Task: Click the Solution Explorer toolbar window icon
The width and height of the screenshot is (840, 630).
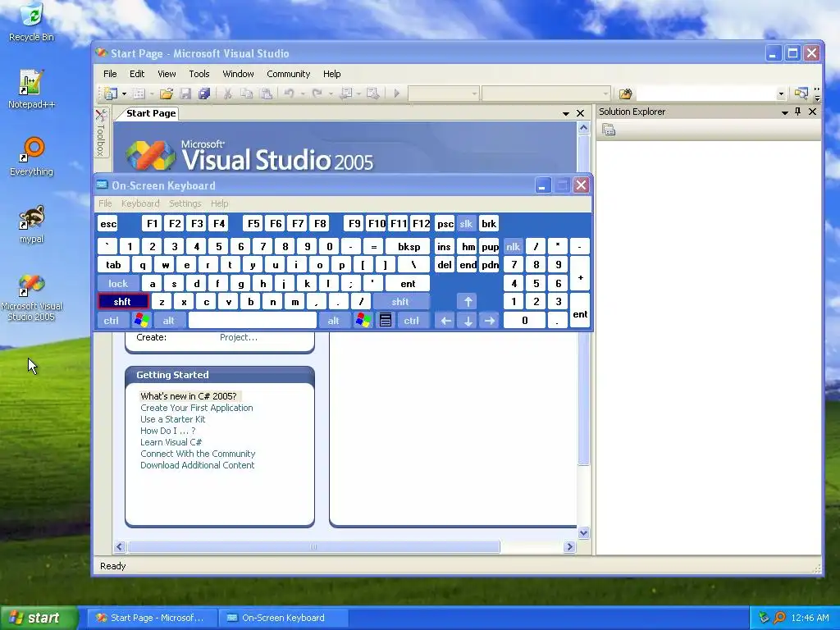Action: pyautogui.click(x=801, y=94)
